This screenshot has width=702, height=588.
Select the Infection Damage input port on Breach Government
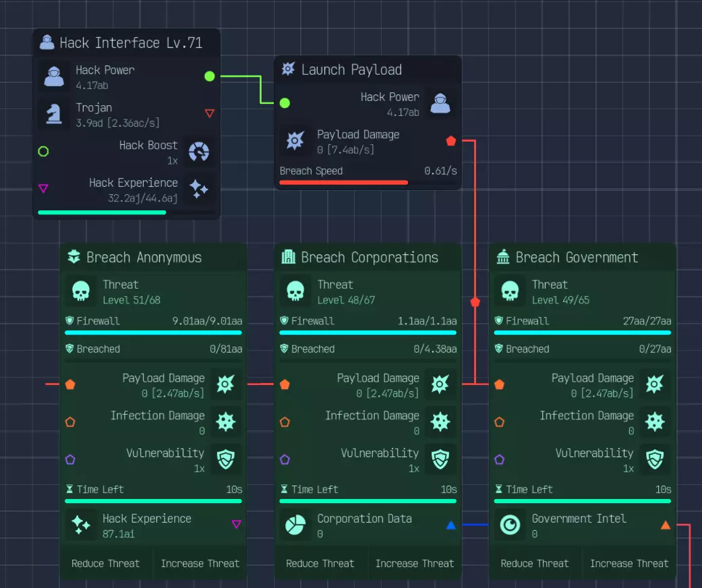500,422
